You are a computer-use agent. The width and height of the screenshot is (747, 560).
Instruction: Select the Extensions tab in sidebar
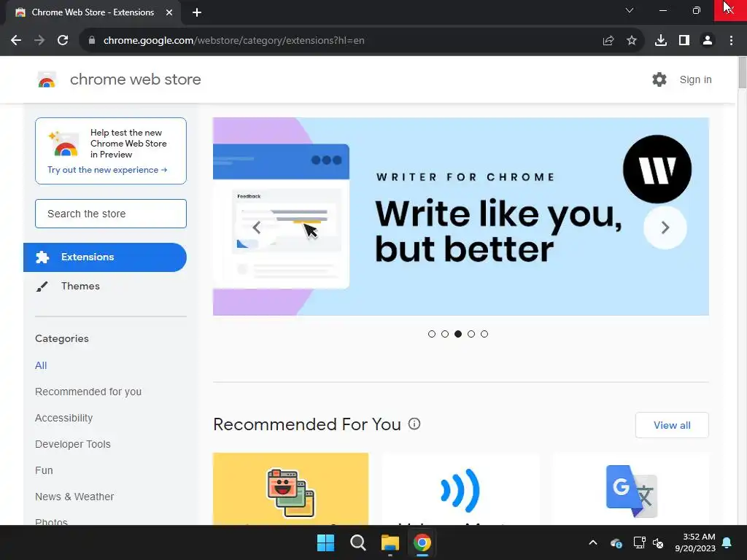pos(105,257)
